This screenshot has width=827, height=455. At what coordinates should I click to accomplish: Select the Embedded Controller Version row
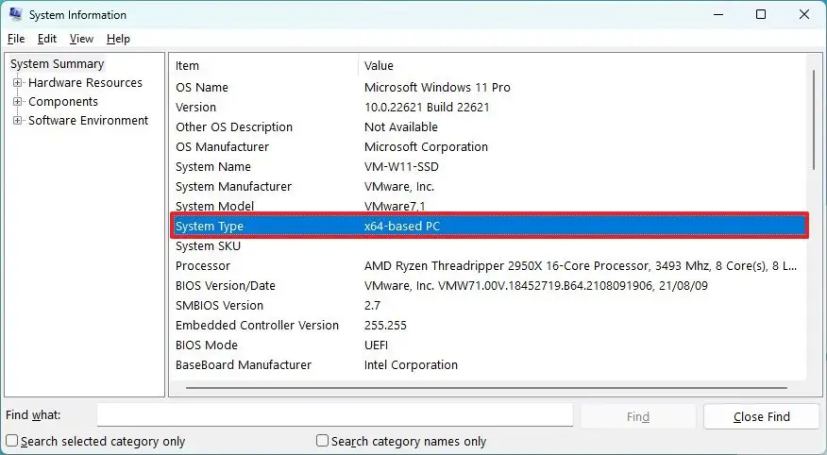488,325
